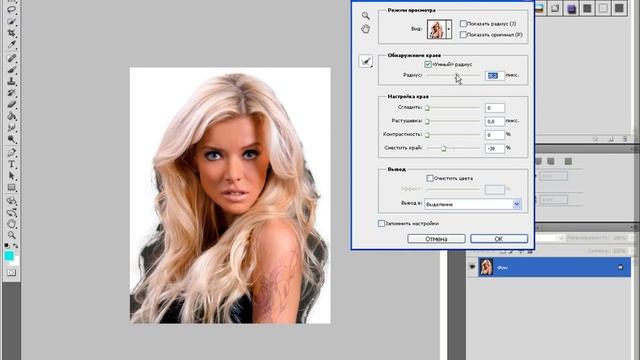Enable the Показать радиус checkbox
This screenshot has height=360, width=640.
pos(463,24)
